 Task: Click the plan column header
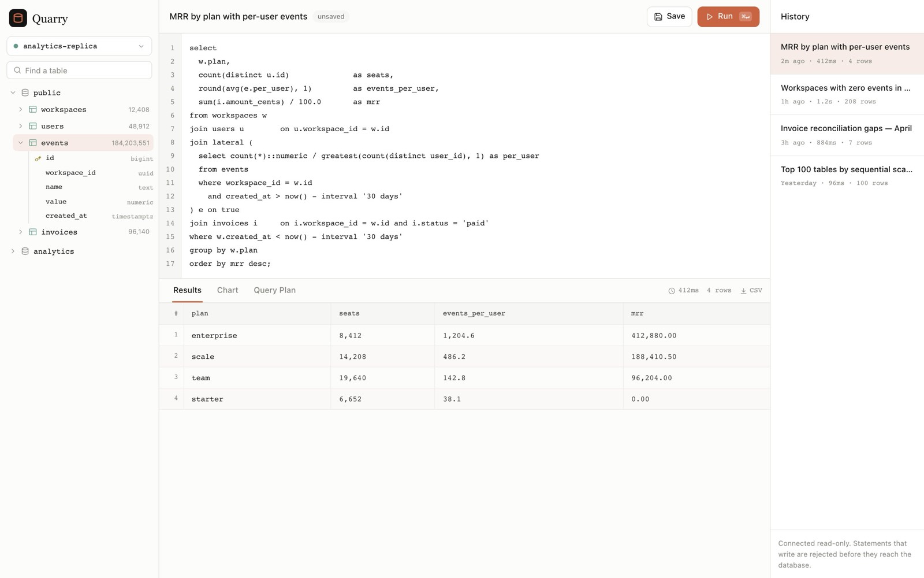(x=257, y=313)
